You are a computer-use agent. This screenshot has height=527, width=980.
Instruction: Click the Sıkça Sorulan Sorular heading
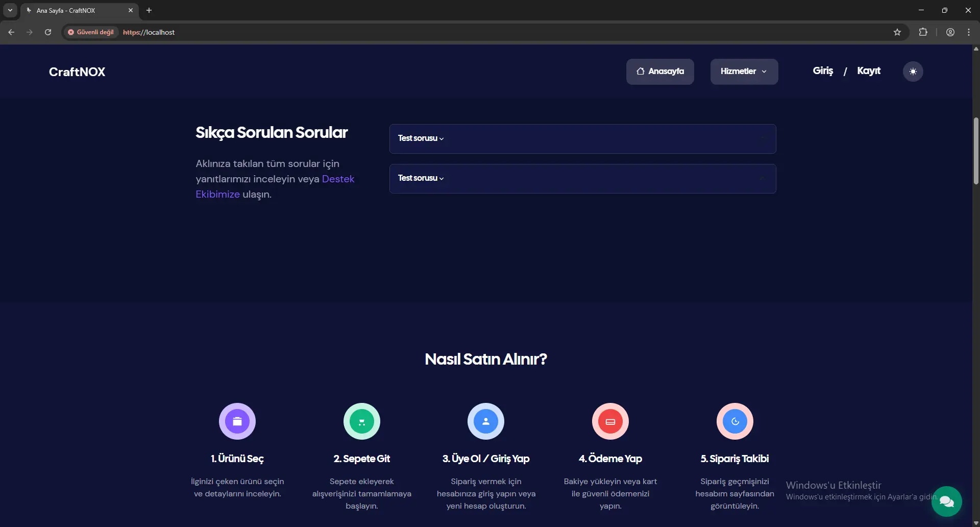pos(272,132)
